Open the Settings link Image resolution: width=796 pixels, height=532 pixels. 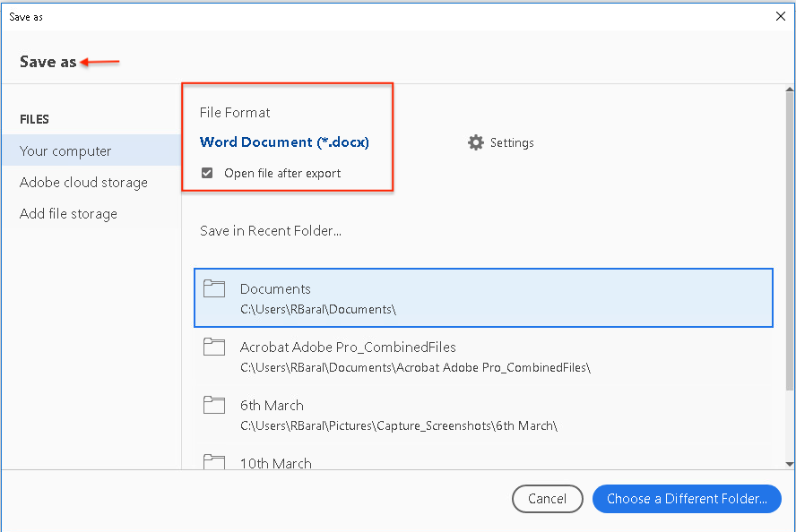pyautogui.click(x=511, y=142)
